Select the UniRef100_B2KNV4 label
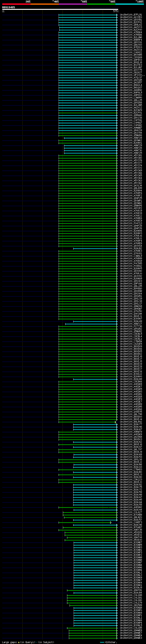146x644 pixels. 131,191
